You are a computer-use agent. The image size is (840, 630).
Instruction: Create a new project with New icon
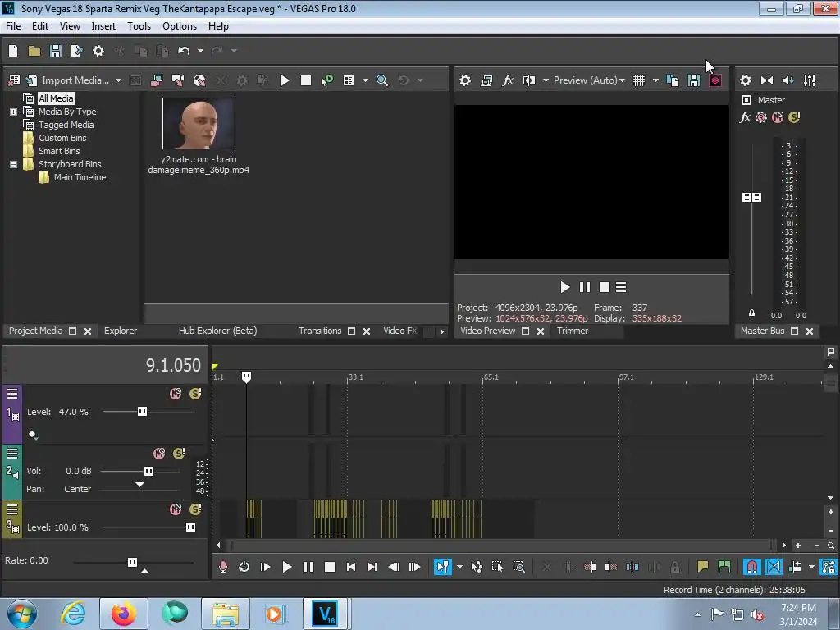click(13, 51)
